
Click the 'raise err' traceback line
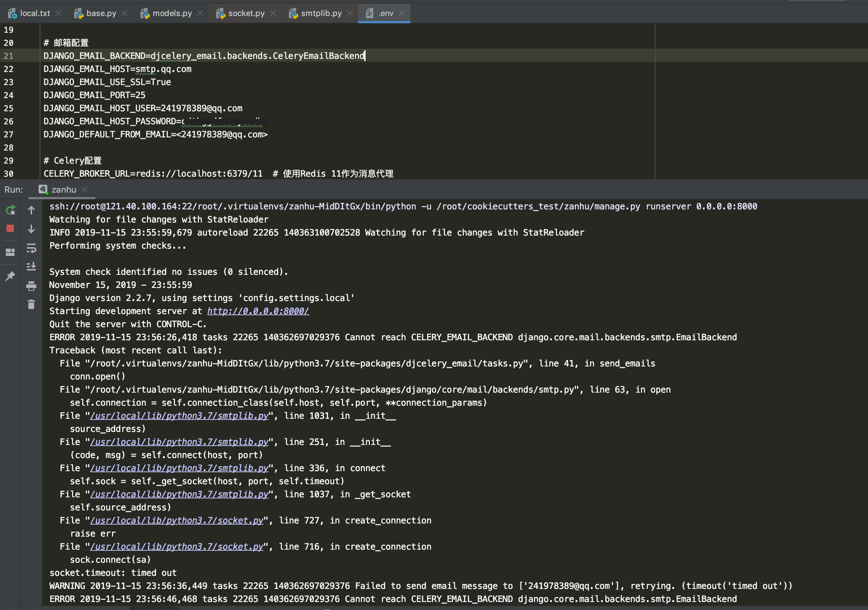pos(93,534)
